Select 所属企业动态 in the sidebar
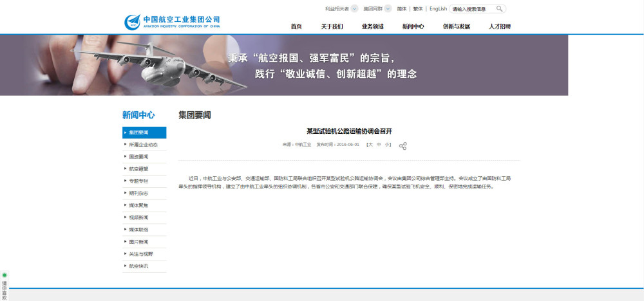 point(144,145)
